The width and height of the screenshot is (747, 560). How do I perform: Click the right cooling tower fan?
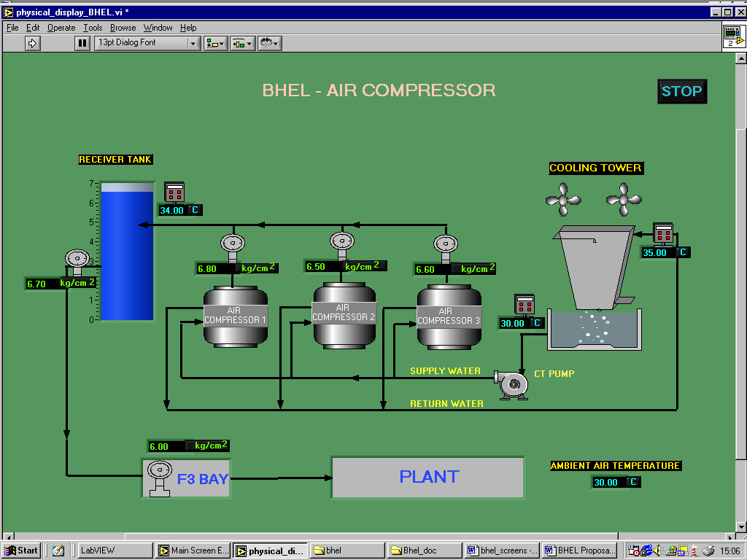[x=624, y=200]
